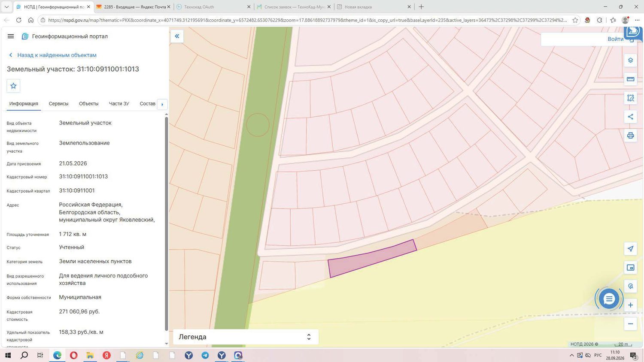Expand the Легенда panel
The height and width of the screenshot is (362, 644).
[x=246, y=337]
